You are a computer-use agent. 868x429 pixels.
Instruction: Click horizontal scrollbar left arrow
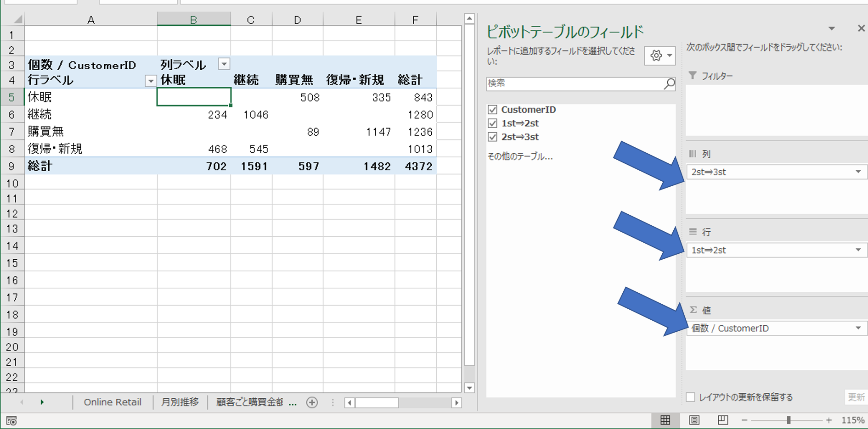349,403
